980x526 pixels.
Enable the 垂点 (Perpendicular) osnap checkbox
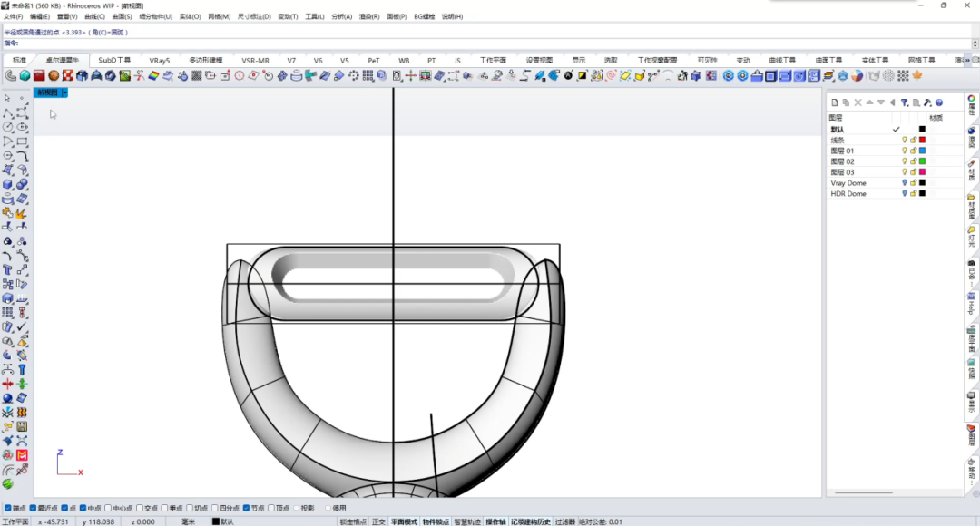point(165,508)
